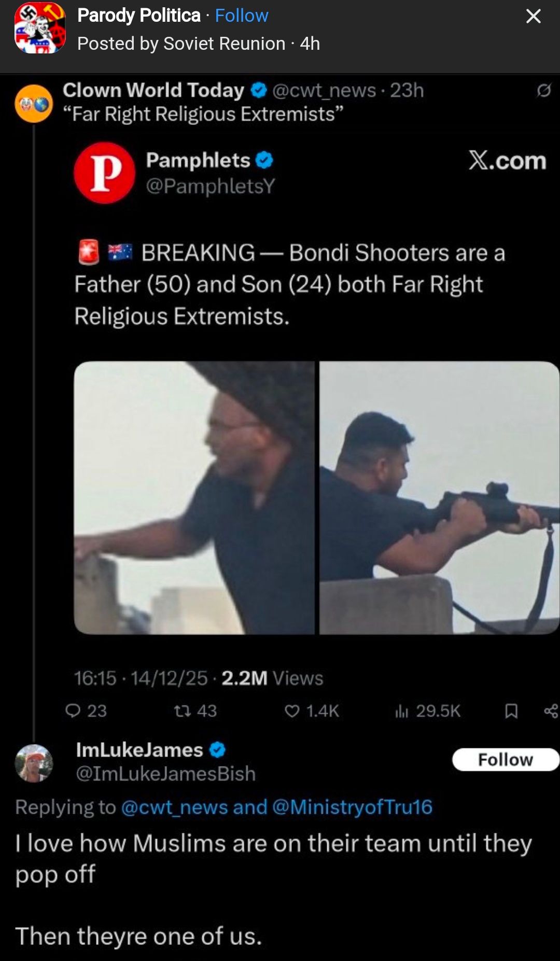Open the right photo showing a rifle

click(x=439, y=497)
